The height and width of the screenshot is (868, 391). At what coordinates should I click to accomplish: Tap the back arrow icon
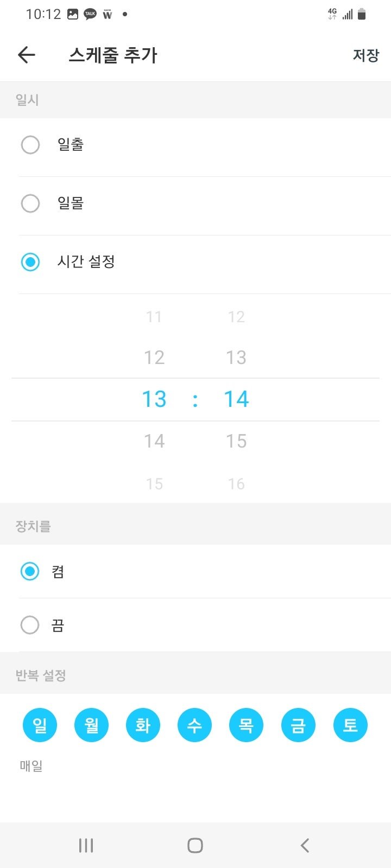[27, 55]
